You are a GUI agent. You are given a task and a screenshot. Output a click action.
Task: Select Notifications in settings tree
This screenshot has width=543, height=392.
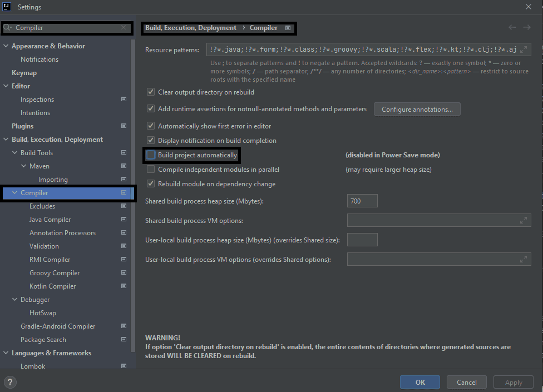pyautogui.click(x=40, y=59)
